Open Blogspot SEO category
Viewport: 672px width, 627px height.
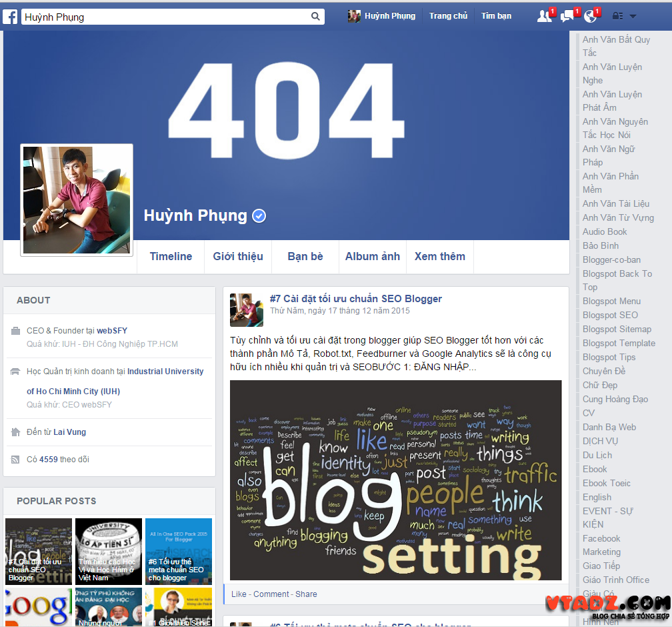tap(610, 316)
